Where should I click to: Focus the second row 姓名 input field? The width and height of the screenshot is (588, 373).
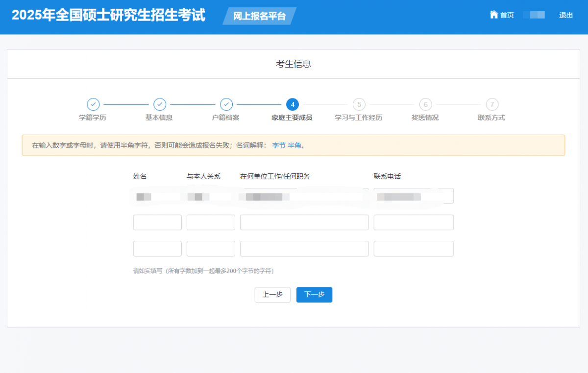click(157, 222)
